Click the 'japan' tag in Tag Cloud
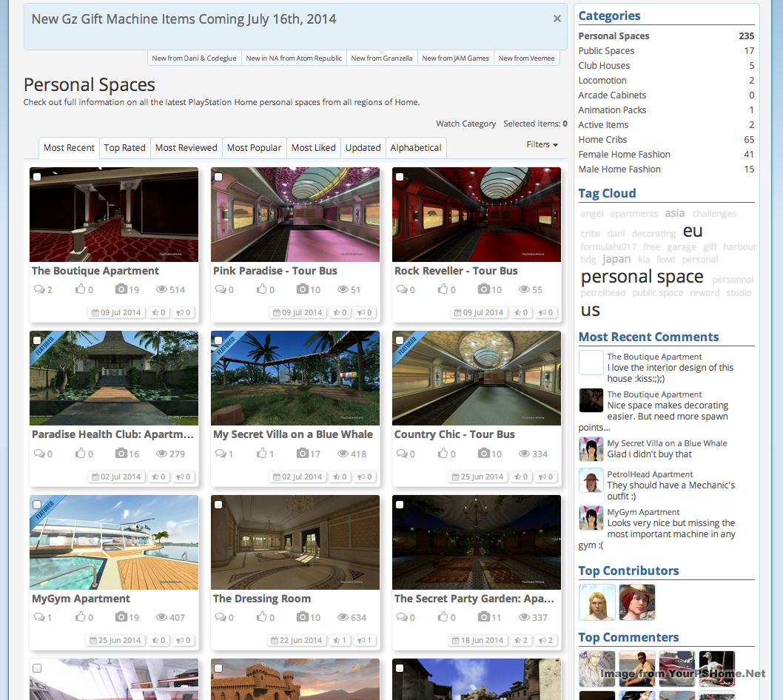This screenshot has height=700, width=783. tap(616, 259)
